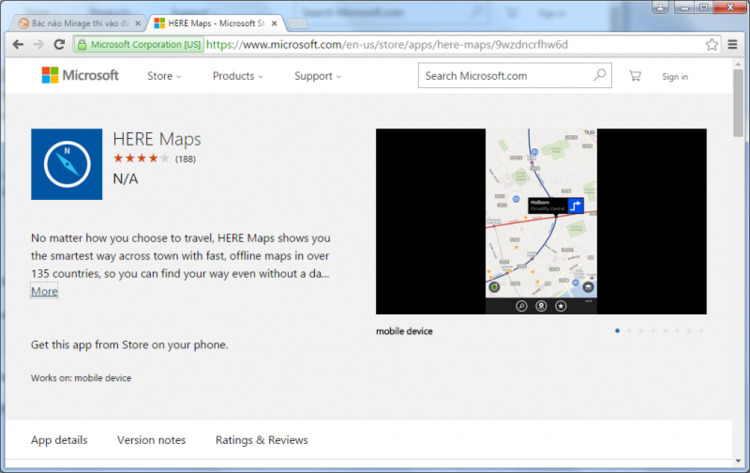Click the 'Works on: mobile device' text
Image resolution: width=750 pixels, height=473 pixels.
coord(81,378)
